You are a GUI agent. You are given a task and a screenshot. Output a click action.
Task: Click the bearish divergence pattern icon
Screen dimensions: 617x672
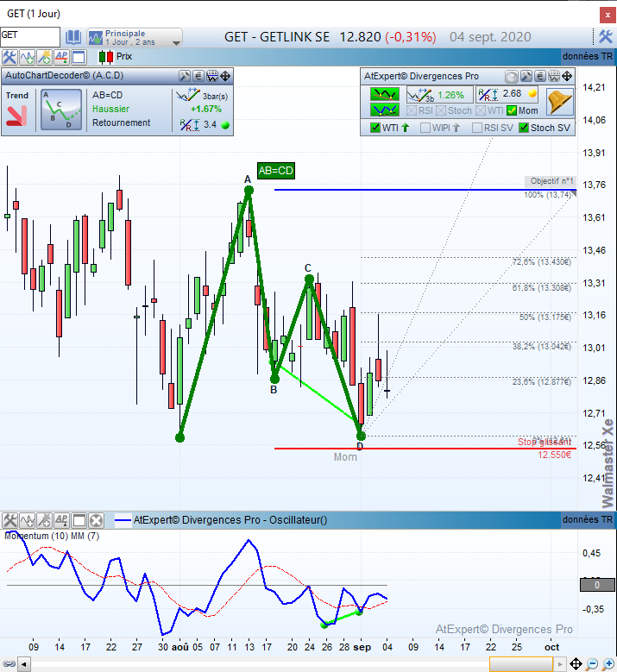(x=385, y=94)
